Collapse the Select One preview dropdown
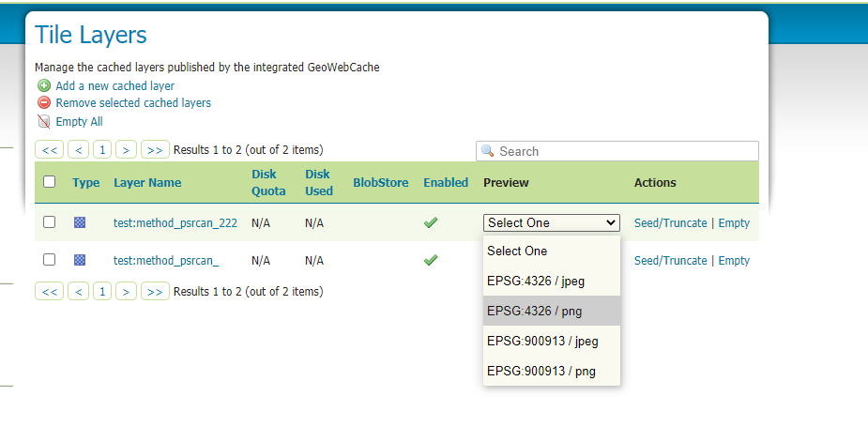868x442 pixels. [552, 222]
